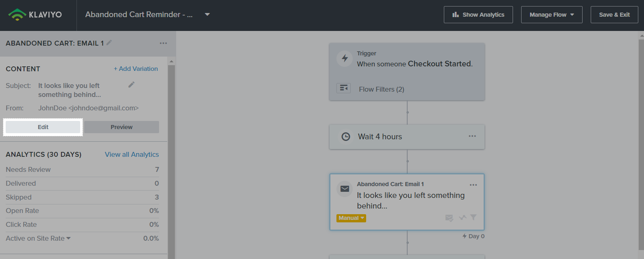Open Flow Filters (2)
The image size is (644, 259).
tap(382, 89)
